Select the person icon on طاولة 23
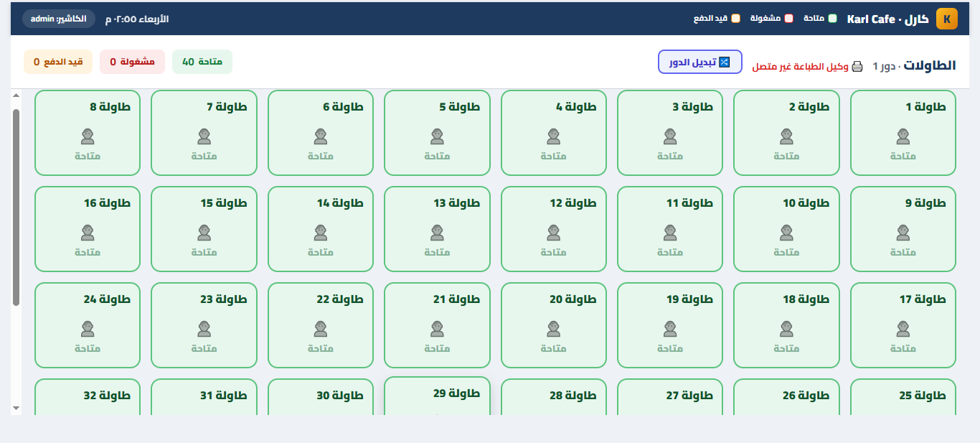 204,329
